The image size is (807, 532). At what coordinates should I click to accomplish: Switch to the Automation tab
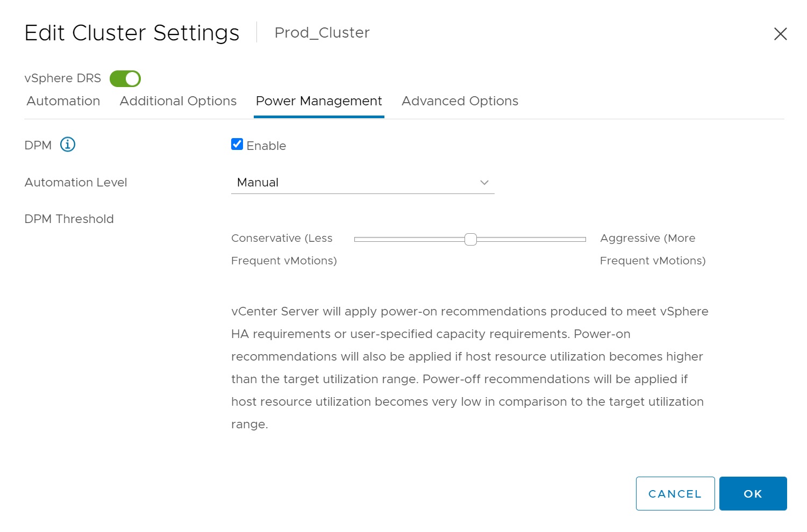pos(63,101)
